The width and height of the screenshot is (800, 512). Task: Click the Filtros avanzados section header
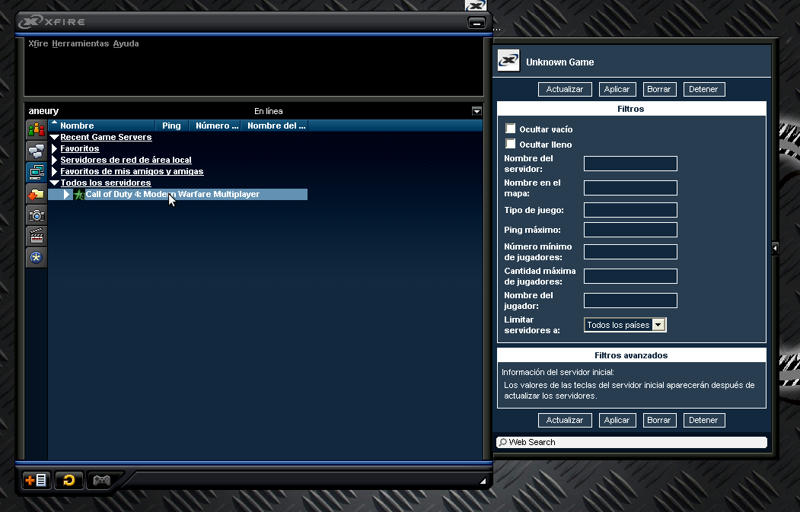click(x=632, y=355)
